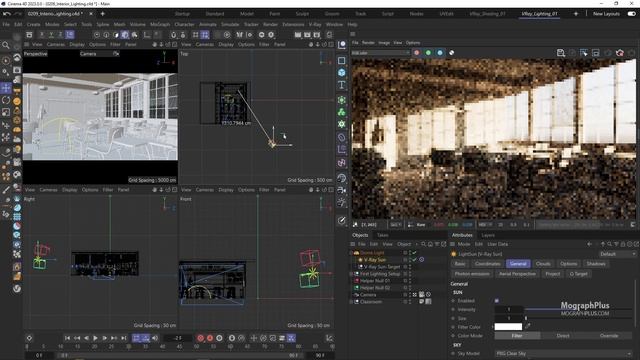Expand Classroom object in tree
This screenshot has width=640, height=360.
[x=351, y=302]
